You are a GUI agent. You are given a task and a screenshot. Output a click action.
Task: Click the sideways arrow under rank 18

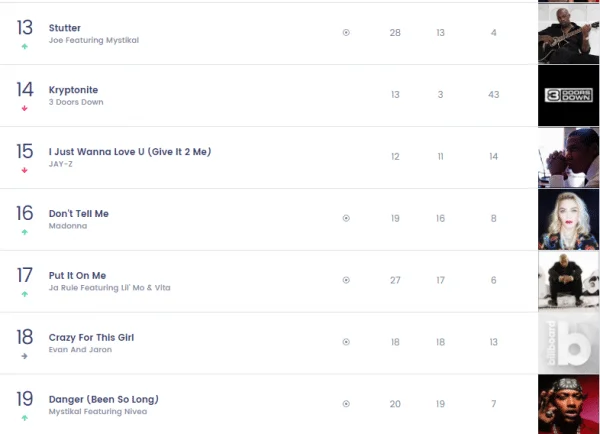point(24,356)
